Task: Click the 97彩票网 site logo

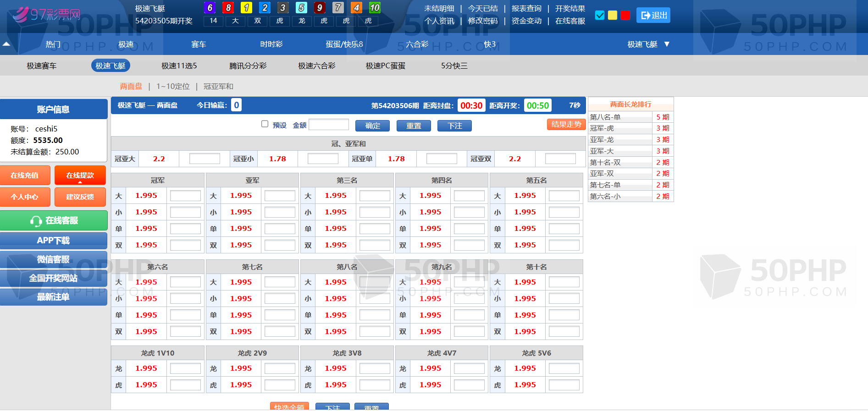Action: [47, 15]
